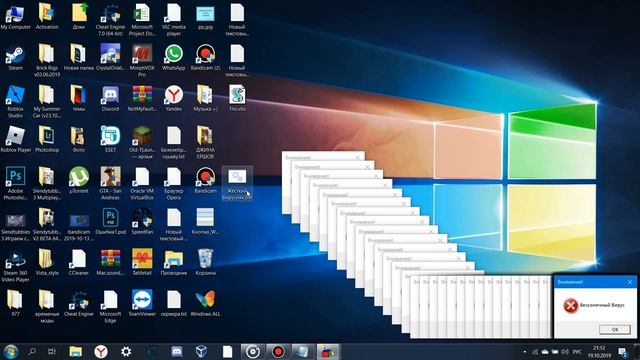The width and height of the screenshot is (640, 360).
Task: Expand hidden system tray icons
Action: click(x=524, y=351)
